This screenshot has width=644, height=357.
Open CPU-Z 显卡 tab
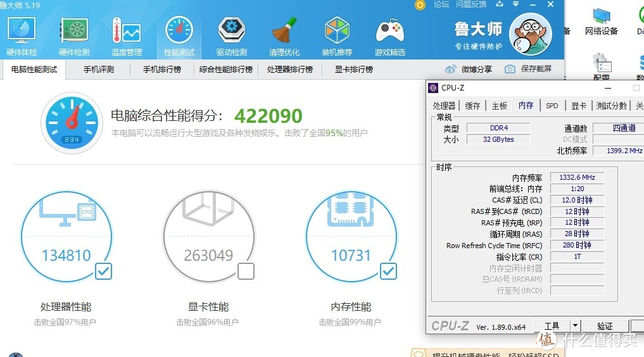tap(579, 106)
